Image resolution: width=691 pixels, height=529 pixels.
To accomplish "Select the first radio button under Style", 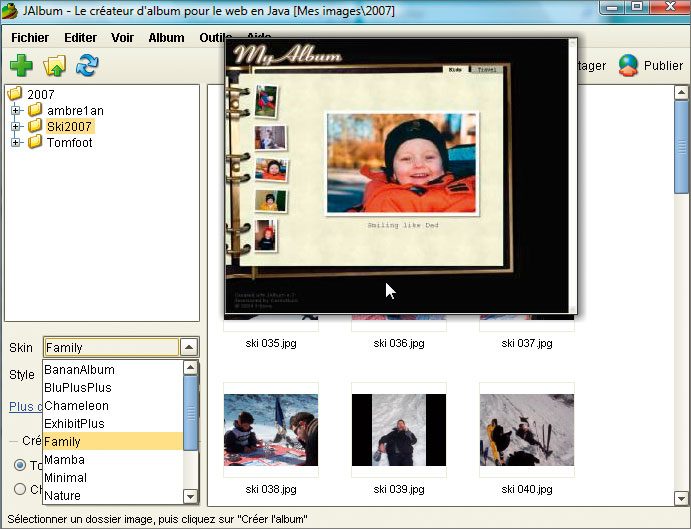I will click(20, 465).
